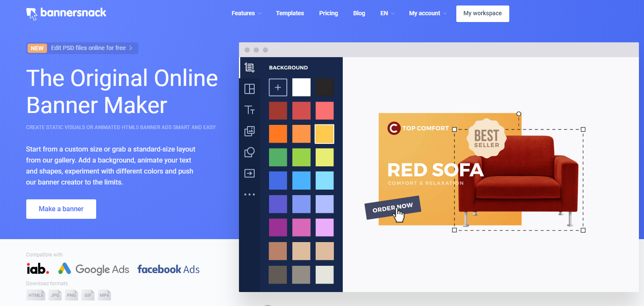Viewport: 644px width, 306px height.
Task: Pick the selected yellow background swatch
Action: pyautogui.click(x=325, y=134)
